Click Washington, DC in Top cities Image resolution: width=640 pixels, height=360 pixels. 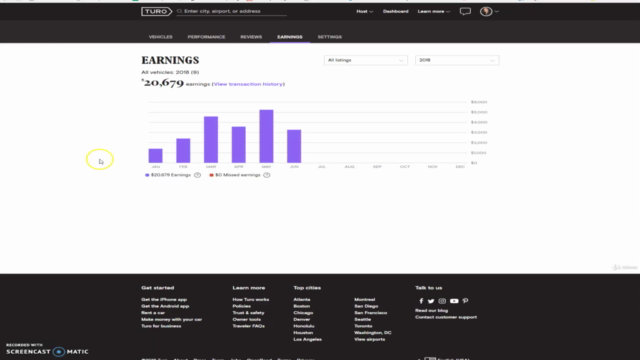373,333
